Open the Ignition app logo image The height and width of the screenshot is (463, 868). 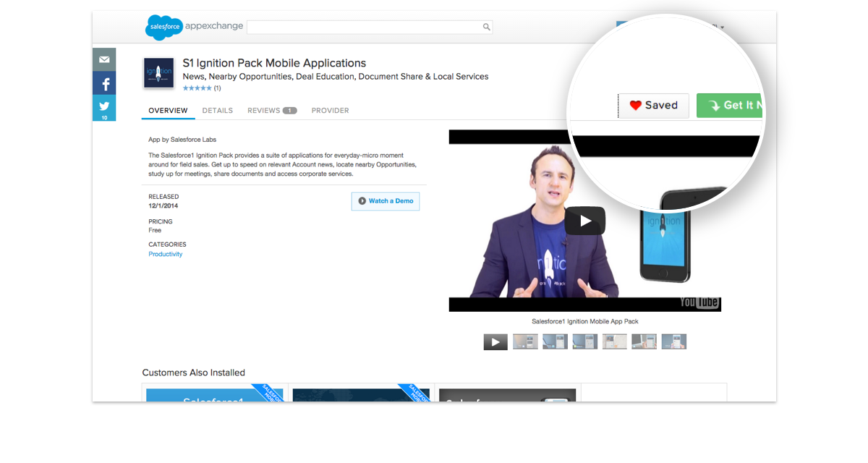point(159,72)
